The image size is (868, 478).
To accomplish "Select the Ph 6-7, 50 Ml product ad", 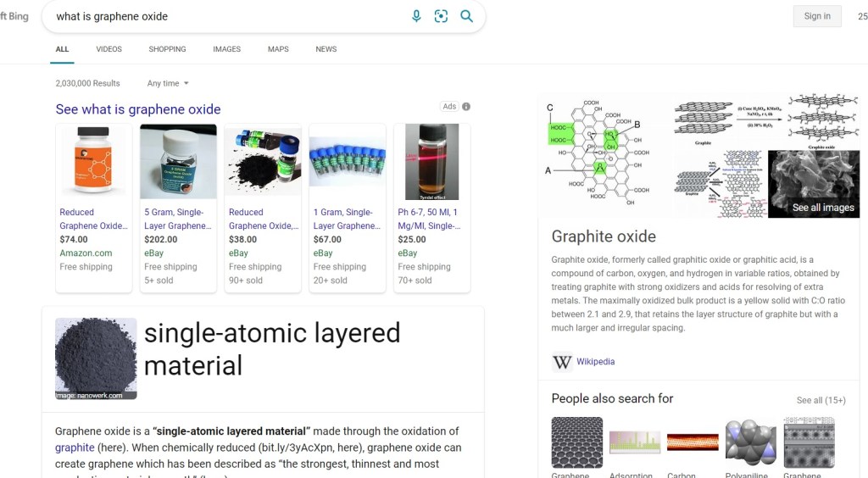I will 431,219.
